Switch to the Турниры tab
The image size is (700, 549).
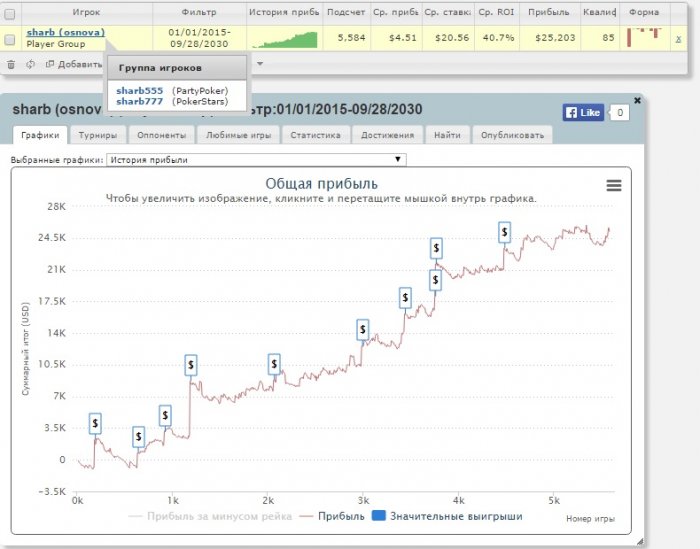click(x=98, y=135)
